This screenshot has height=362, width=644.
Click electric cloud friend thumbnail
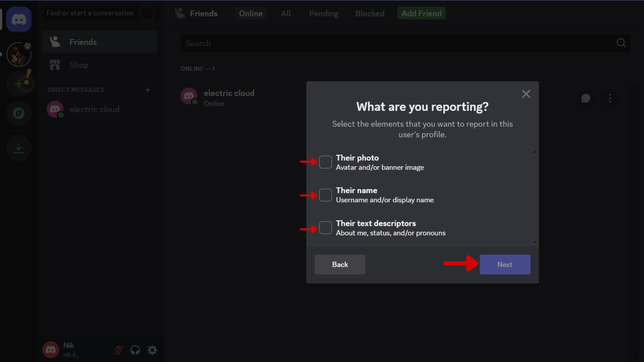[189, 98]
